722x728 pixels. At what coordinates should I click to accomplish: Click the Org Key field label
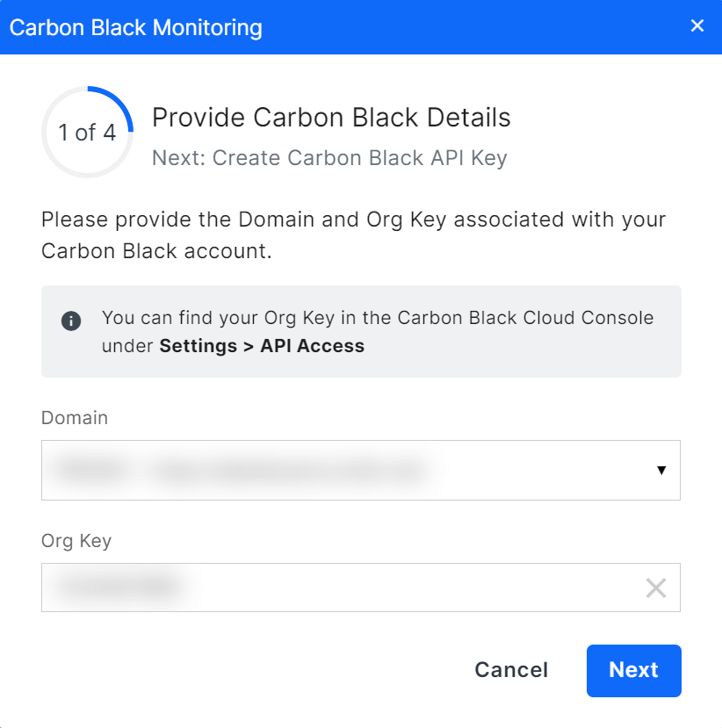click(x=76, y=541)
